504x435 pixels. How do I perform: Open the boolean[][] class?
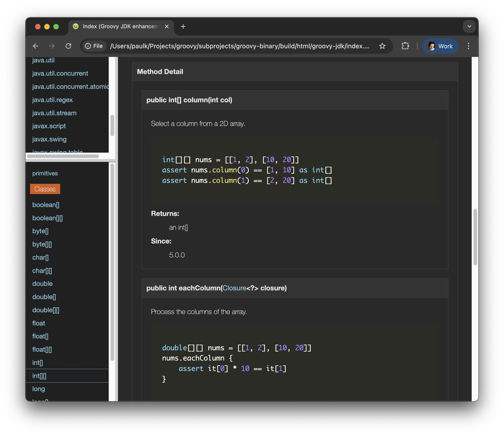[47, 218]
